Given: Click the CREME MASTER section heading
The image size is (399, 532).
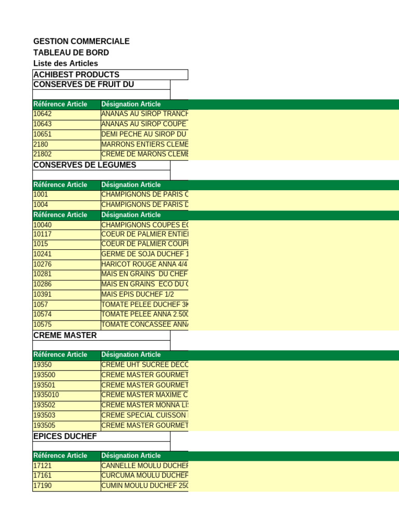Looking at the screenshot, I should click(101, 336).
